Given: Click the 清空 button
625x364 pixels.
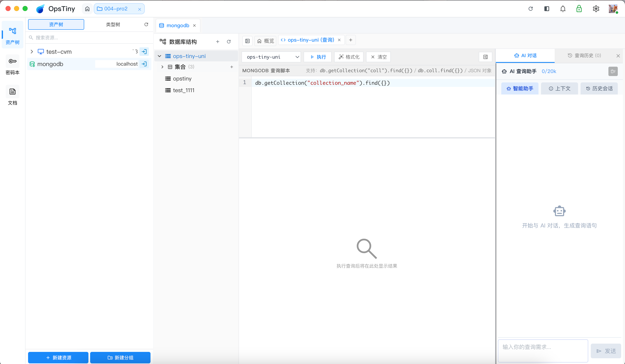Looking at the screenshot, I should (378, 57).
